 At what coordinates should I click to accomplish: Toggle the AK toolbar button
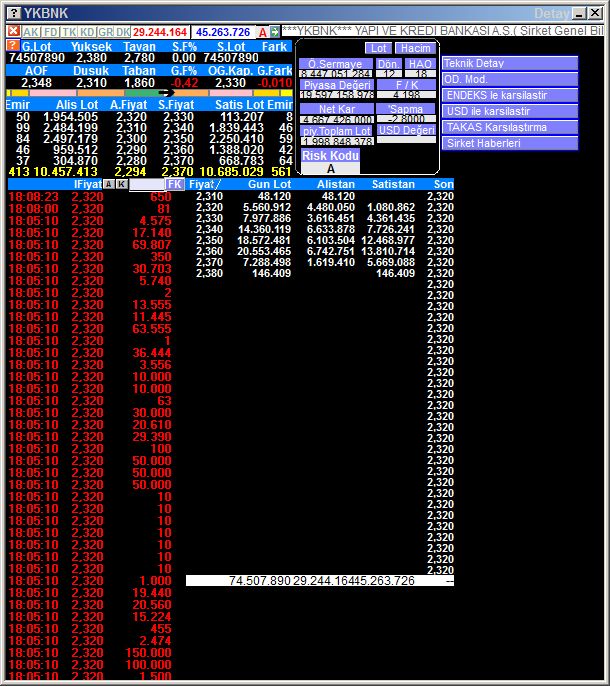(31, 32)
